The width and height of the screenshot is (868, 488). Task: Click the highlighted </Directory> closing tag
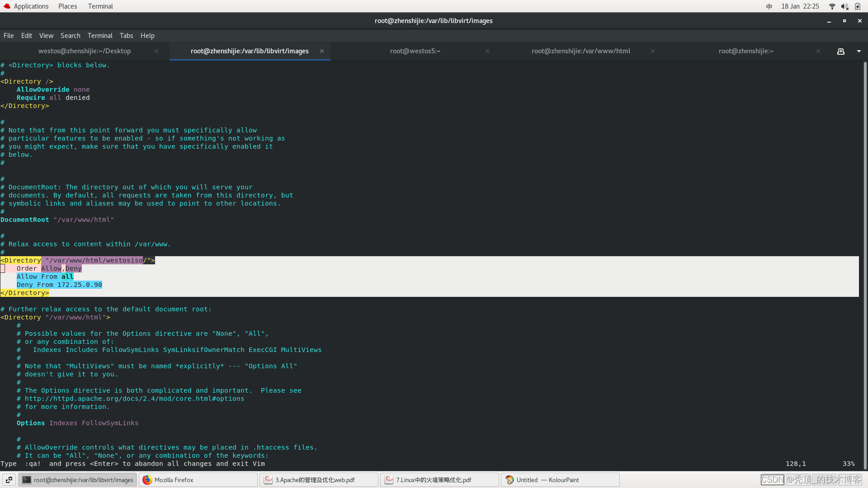point(25,293)
